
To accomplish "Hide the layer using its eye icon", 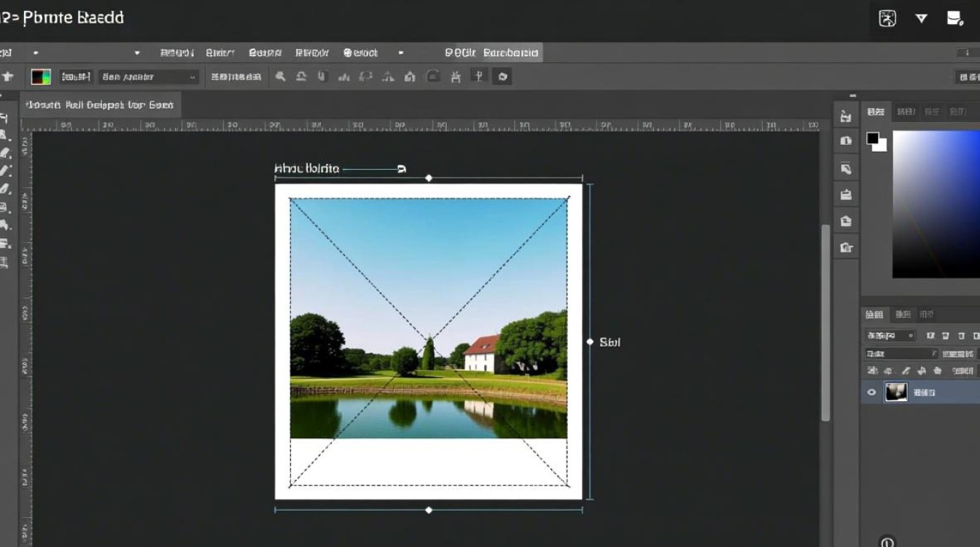I will (871, 392).
